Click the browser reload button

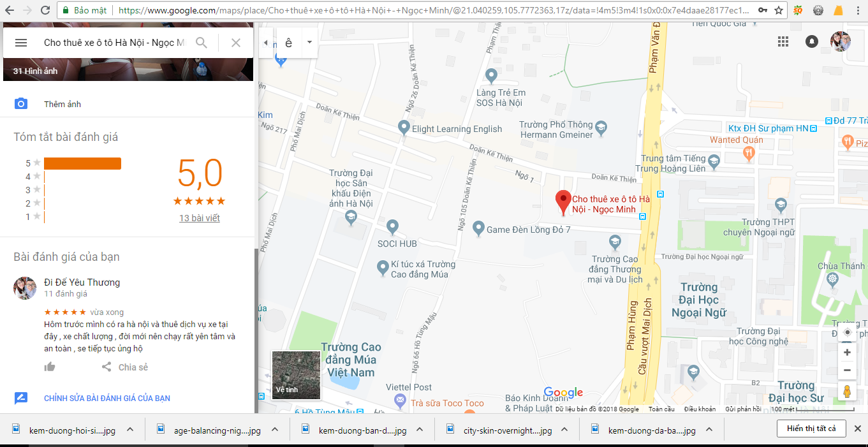45,10
